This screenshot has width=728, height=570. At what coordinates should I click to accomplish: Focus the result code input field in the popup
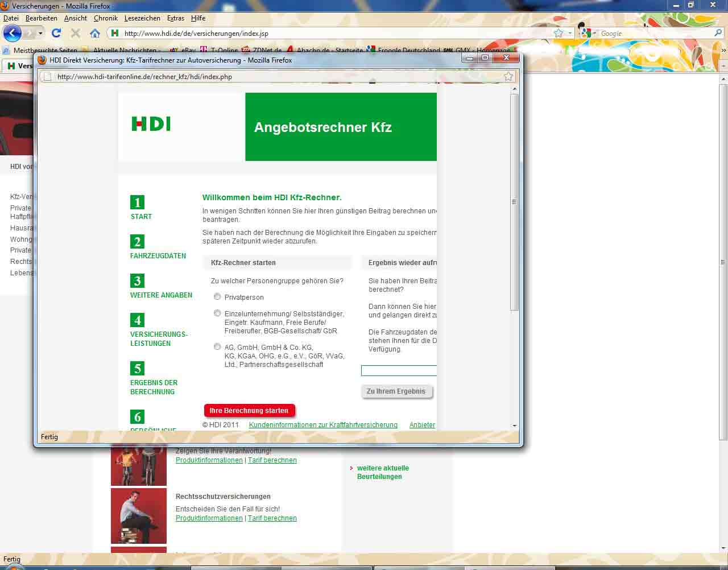pyautogui.click(x=399, y=371)
